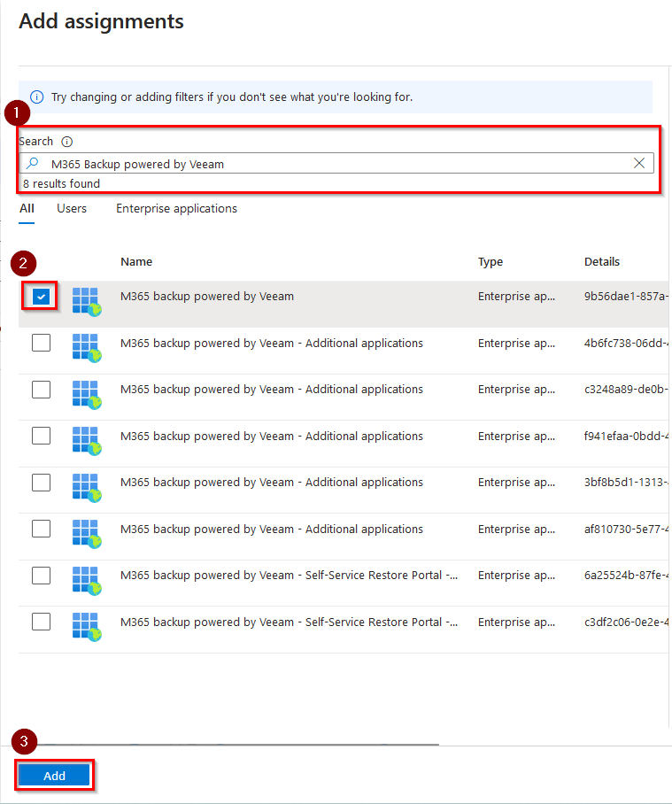The image size is (672, 804).
Task: Check the box for c3248a89-de0b row
Action: [x=41, y=390]
